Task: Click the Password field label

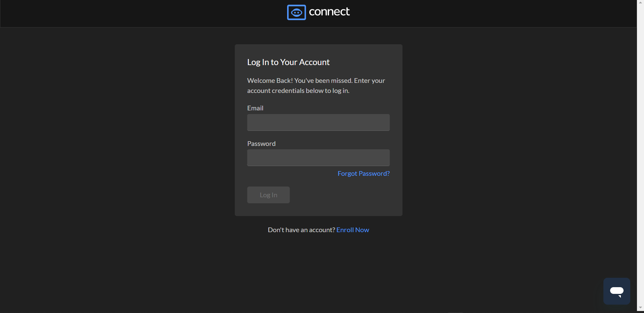Action: (261, 144)
